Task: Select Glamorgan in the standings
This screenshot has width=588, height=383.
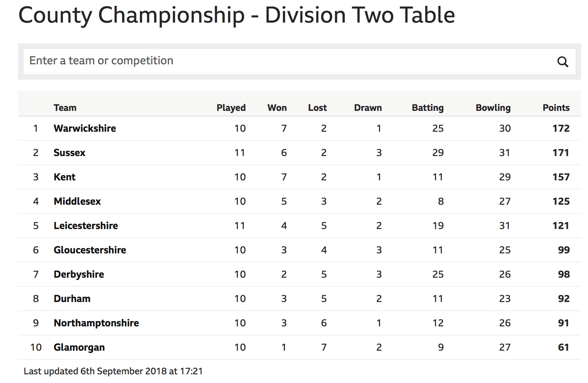Action: [79, 347]
